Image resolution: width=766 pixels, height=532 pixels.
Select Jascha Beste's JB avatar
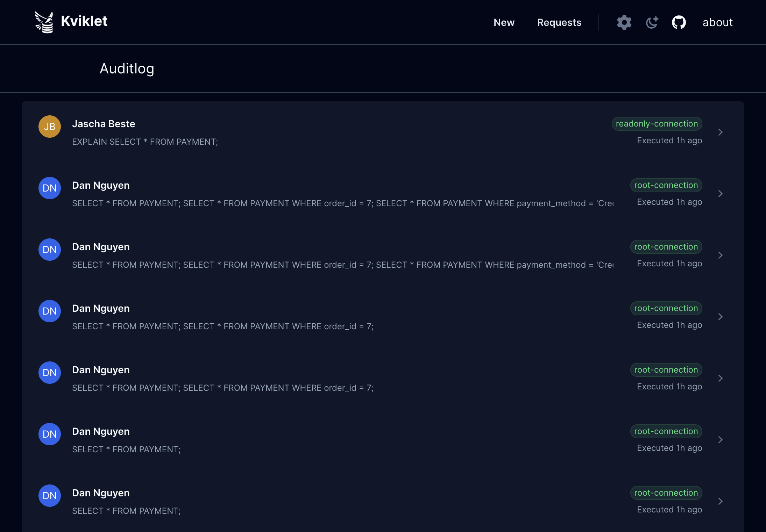pyautogui.click(x=49, y=126)
